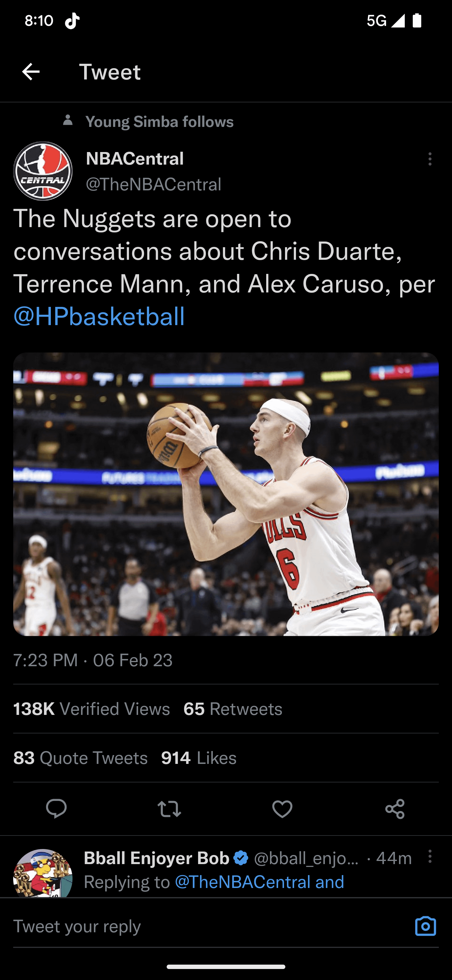Open @TheNBACentral handle
The height and width of the screenshot is (980, 452).
click(153, 184)
